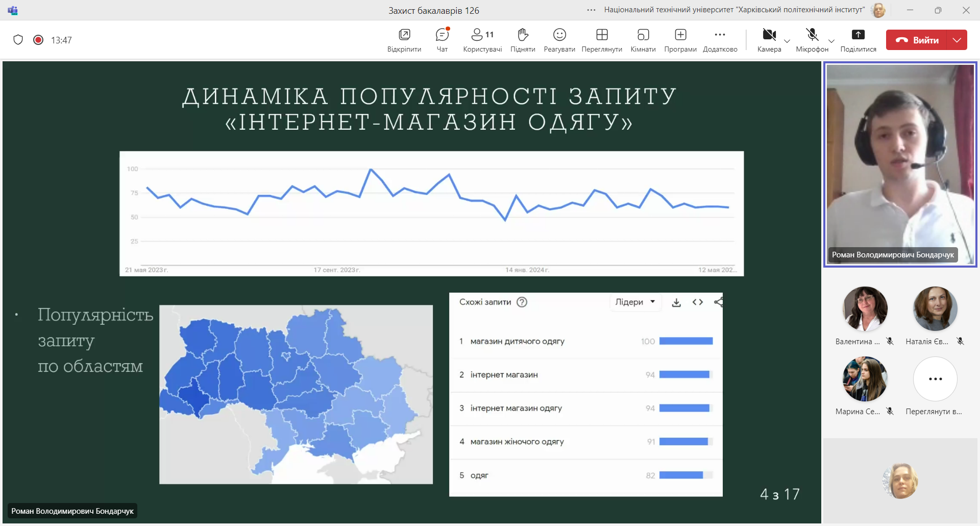Open the Кімнати breakout rooms

tap(643, 40)
